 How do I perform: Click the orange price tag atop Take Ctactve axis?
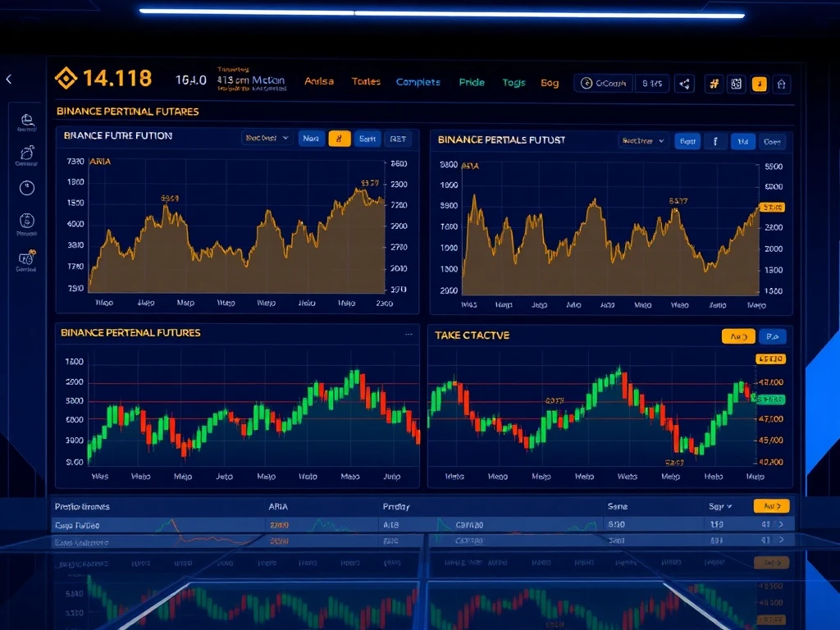click(770, 359)
